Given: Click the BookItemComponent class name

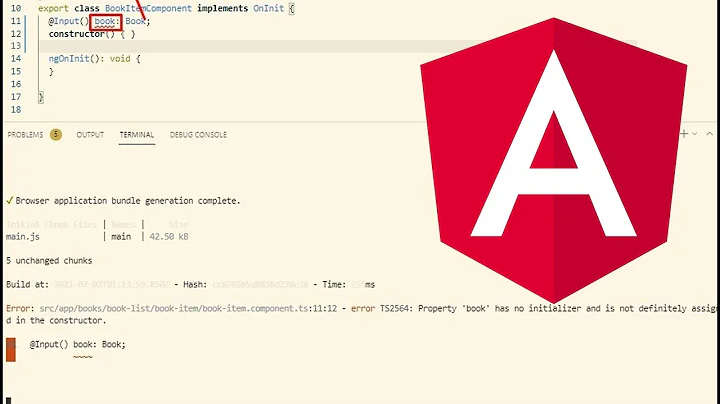Looking at the screenshot, I should [x=148, y=8].
